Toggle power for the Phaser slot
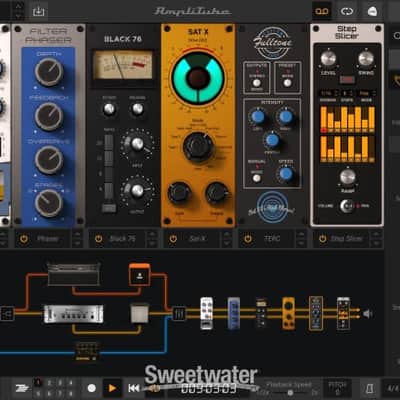Image resolution: width=400 pixels, height=400 pixels. [x=24, y=239]
